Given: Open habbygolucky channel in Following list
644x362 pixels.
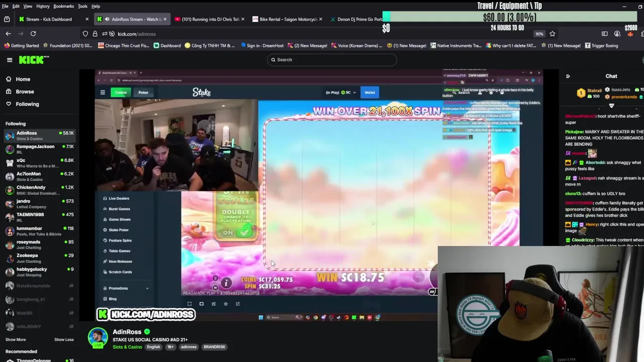Looking at the screenshot, I should tap(39, 271).
